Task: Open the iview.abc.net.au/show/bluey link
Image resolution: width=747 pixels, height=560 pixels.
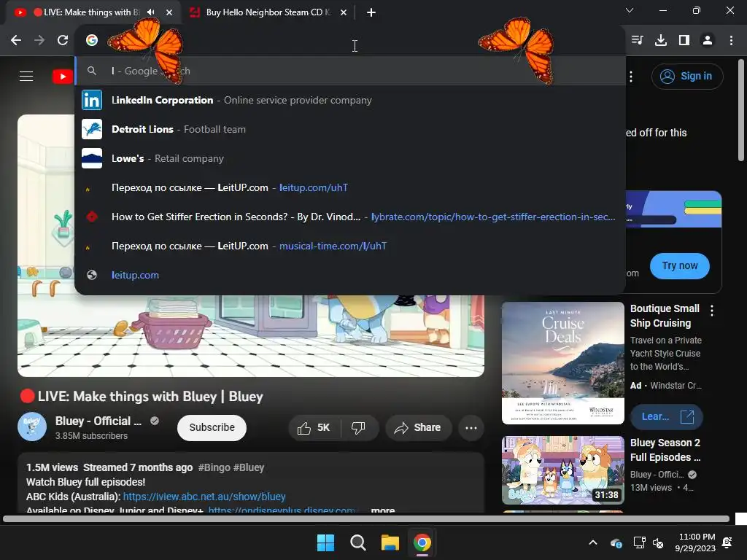Action: click(x=204, y=497)
